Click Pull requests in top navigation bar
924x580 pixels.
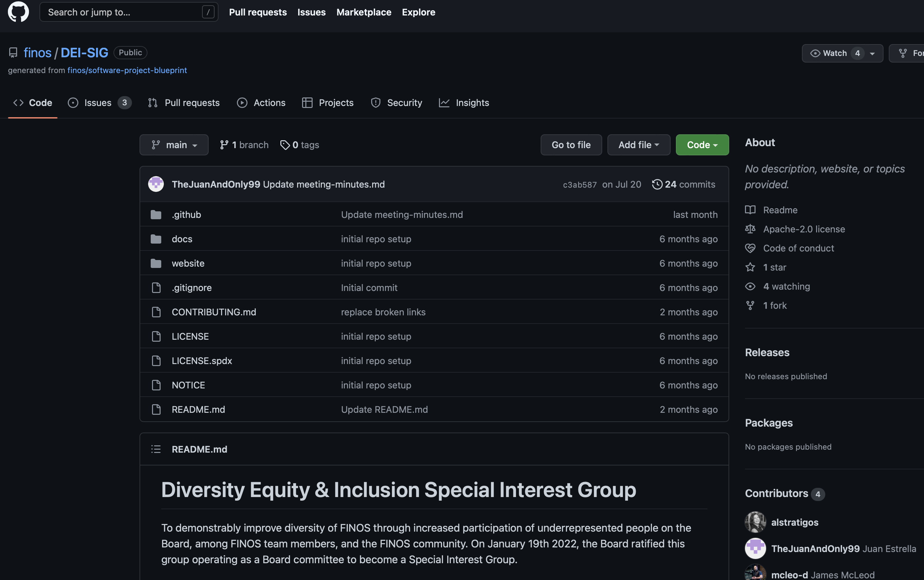[x=258, y=12]
